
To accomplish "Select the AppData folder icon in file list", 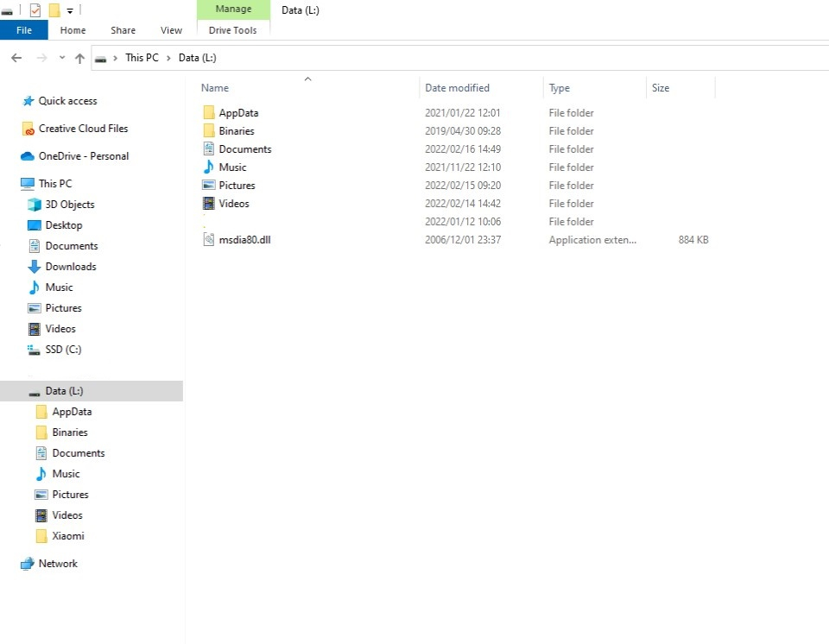I will point(209,112).
